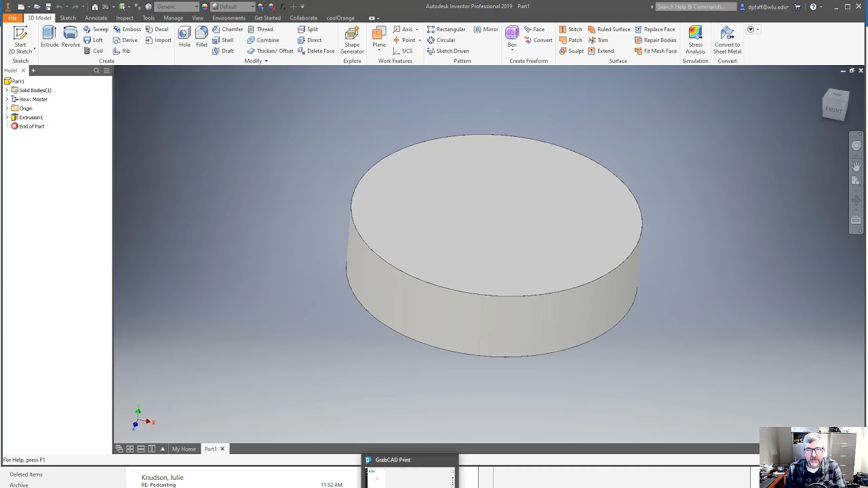Select the Rectangular pattern tool
The height and width of the screenshot is (488, 868).
[446, 29]
